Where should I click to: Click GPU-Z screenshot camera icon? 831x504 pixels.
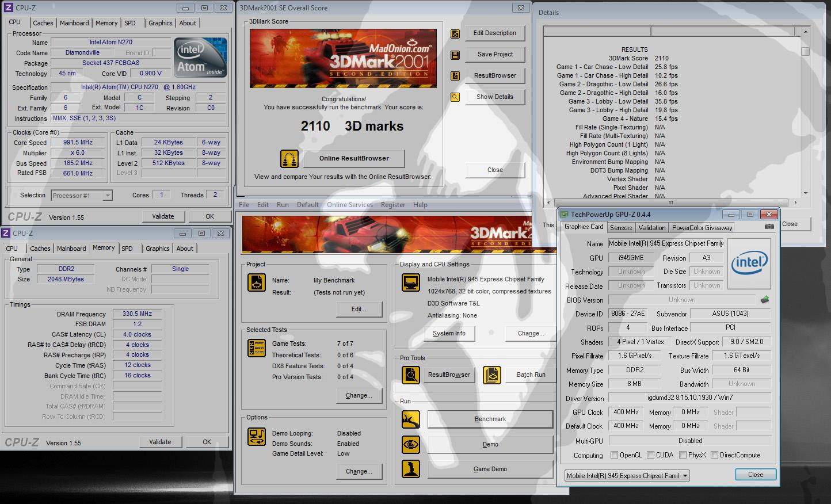tap(769, 227)
